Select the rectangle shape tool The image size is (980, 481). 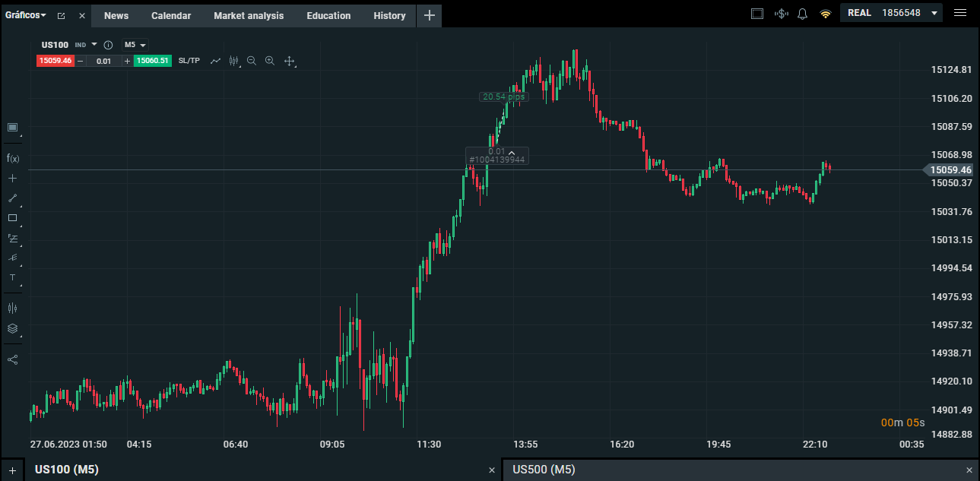(12, 218)
